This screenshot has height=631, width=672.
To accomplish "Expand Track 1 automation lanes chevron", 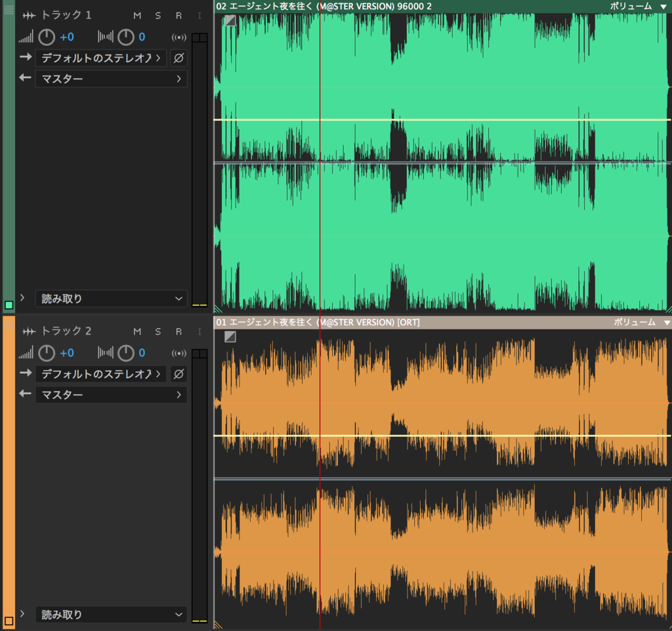I will [x=22, y=297].
